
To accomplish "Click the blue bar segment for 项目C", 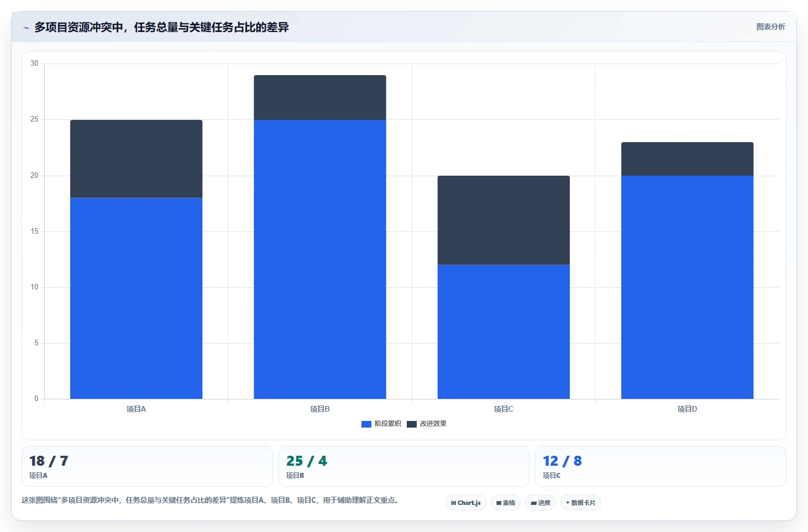I will click(x=503, y=332).
